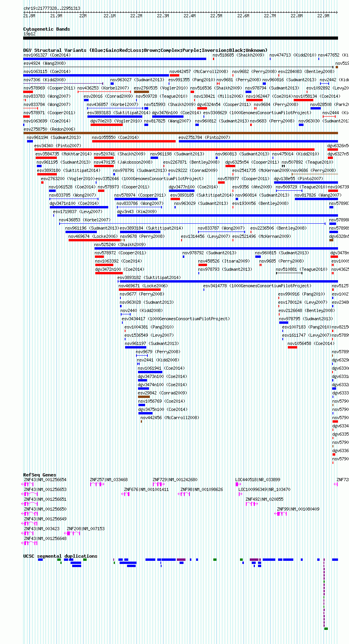Click the long brown bar under esv2758750

point(181,133)
